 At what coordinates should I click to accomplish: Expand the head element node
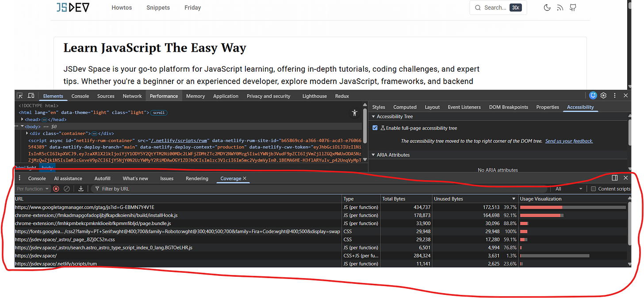tap(23, 119)
